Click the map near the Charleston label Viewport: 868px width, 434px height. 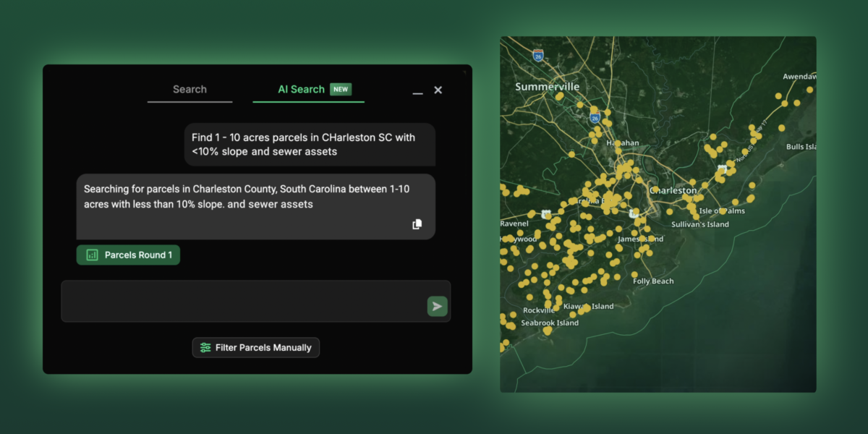(x=673, y=191)
